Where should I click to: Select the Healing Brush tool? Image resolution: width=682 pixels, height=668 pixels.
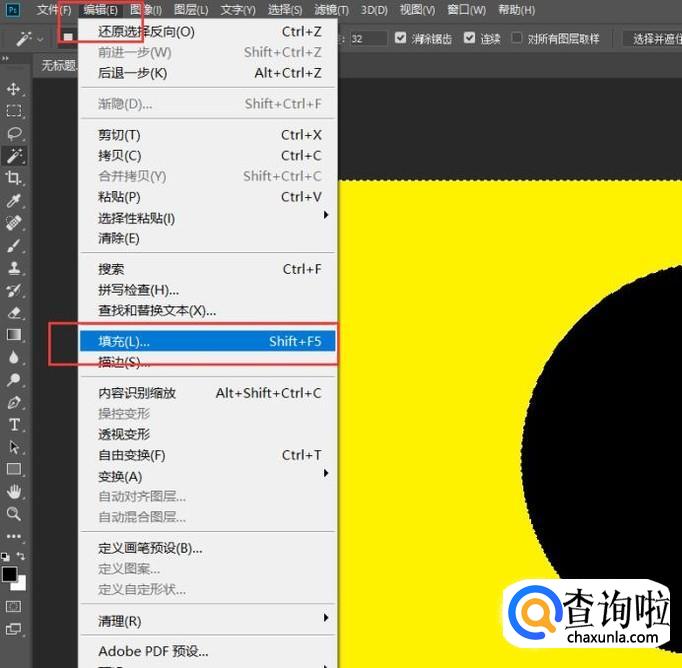point(13,223)
